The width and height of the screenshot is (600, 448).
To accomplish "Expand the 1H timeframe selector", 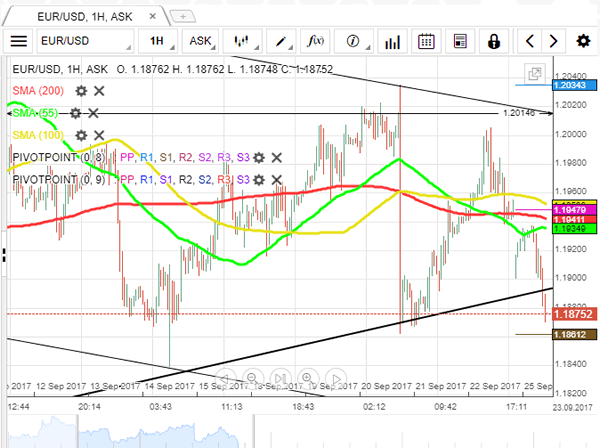I will pos(160,41).
